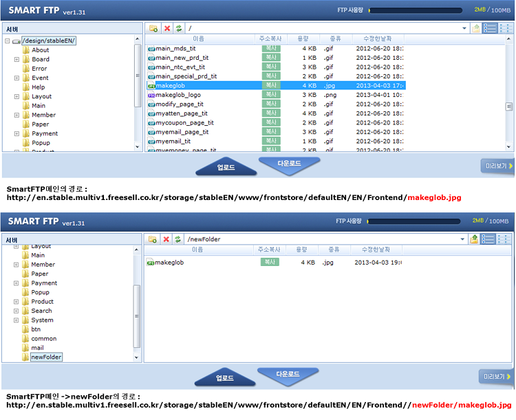This screenshot has width=516, height=420.
Task: Expand the Search folder node
Action: point(17,311)
